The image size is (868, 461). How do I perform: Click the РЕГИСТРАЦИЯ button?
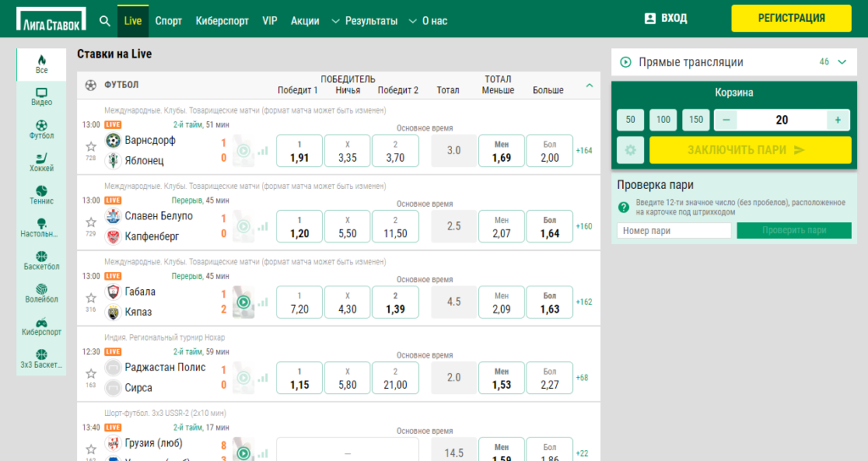point(791,19)
